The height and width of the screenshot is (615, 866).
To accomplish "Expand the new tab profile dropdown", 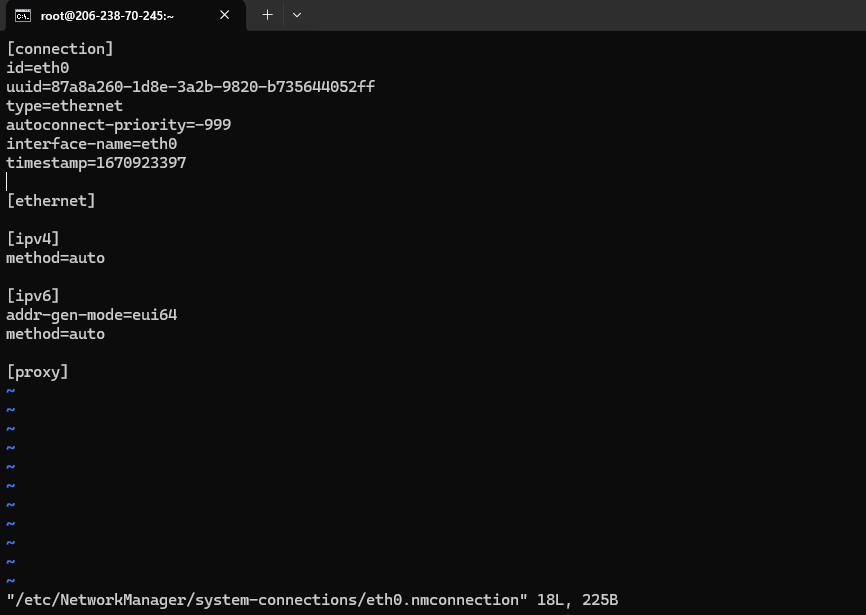I will 297,15.
